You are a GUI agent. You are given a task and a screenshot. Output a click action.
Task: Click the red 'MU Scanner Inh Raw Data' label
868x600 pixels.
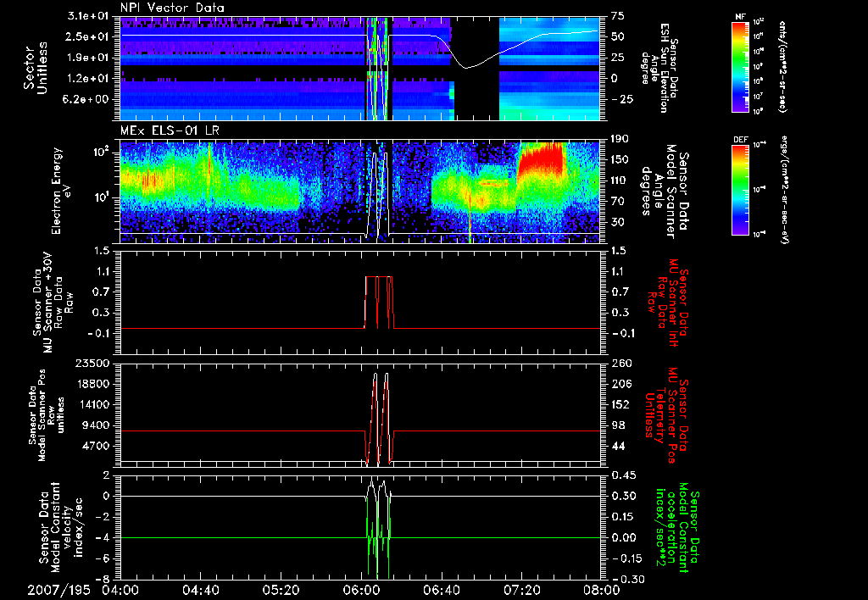pyautogui.click(x=667, y=303)
